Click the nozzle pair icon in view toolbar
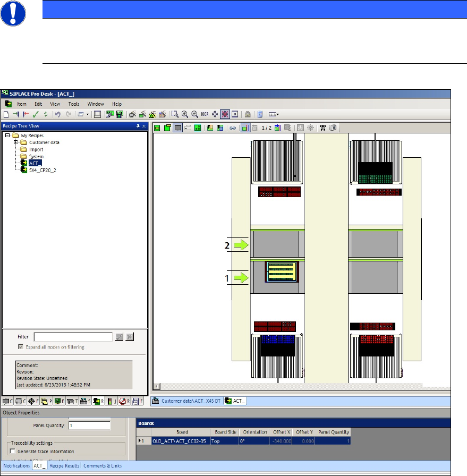This screenshot has height=476, width=467. point(323,128)
